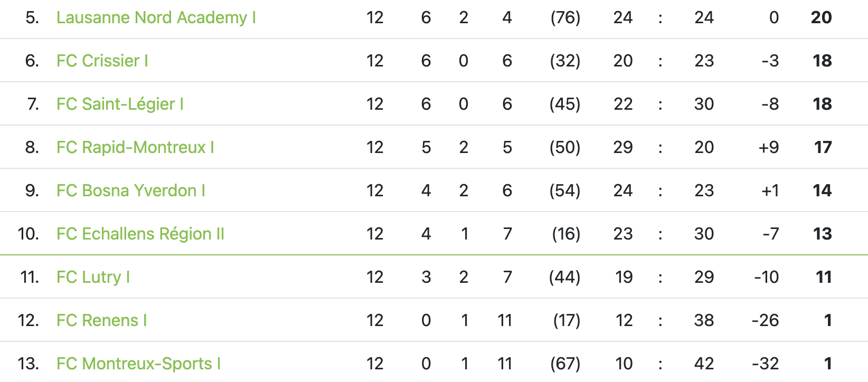Click the 17 points for FC Rapid-Montreux
Screen dimensions: 868x382
(x=823, y=148)
